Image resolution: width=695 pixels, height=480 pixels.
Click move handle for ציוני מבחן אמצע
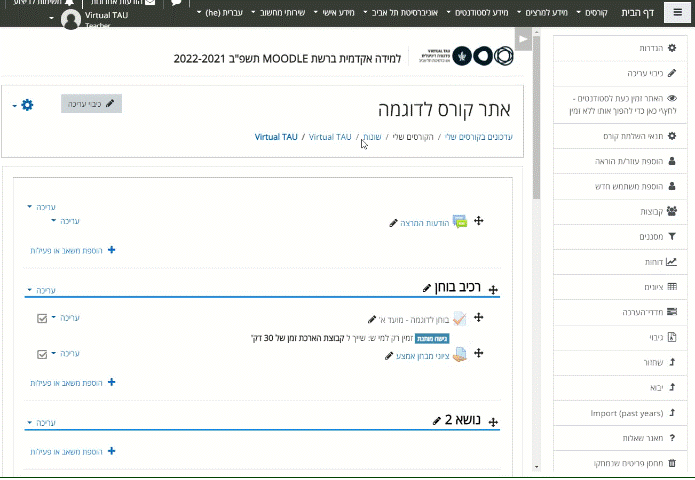click(x=479, y=353)
